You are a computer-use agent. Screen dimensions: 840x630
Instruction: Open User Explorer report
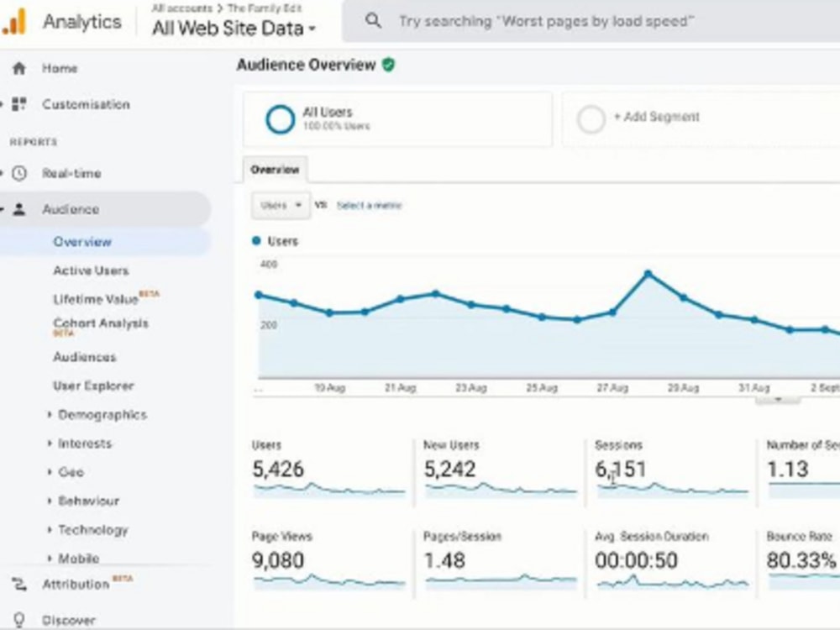coord(93,386)
